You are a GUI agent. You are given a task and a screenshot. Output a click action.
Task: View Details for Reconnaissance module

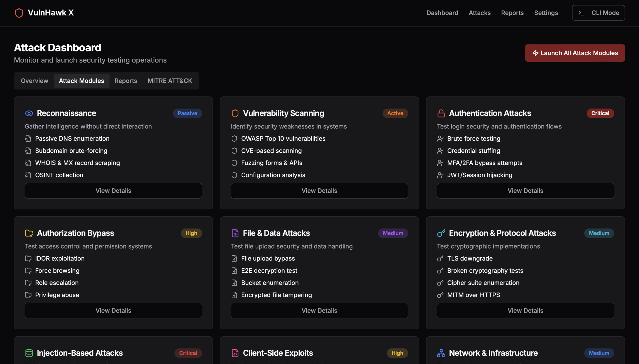[x=113, y=191]
